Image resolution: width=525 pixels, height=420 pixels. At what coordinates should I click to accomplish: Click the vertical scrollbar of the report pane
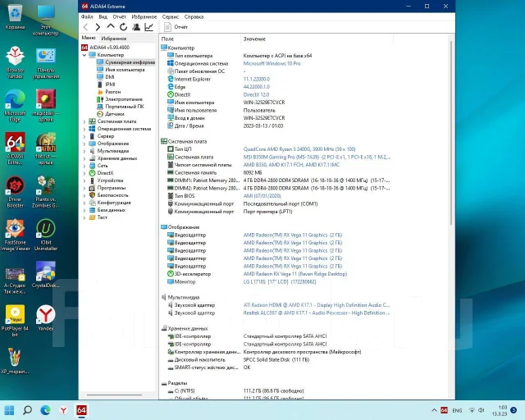point(451,133)
